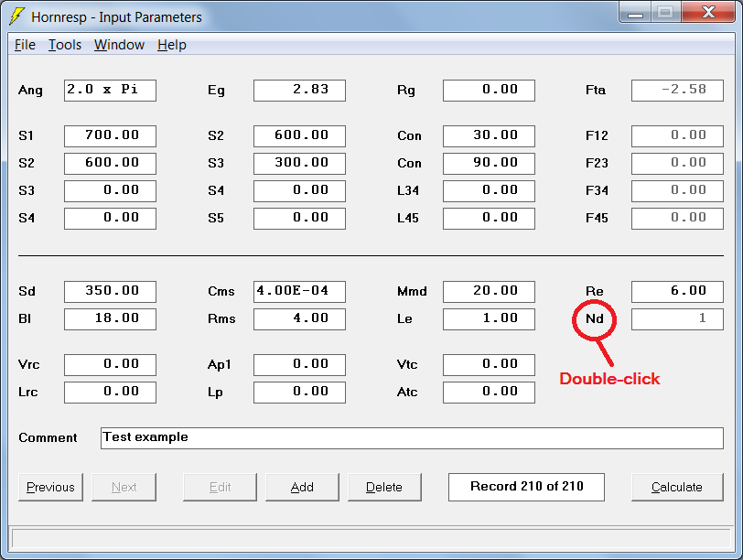Open the File menu

tap(25, 45)
